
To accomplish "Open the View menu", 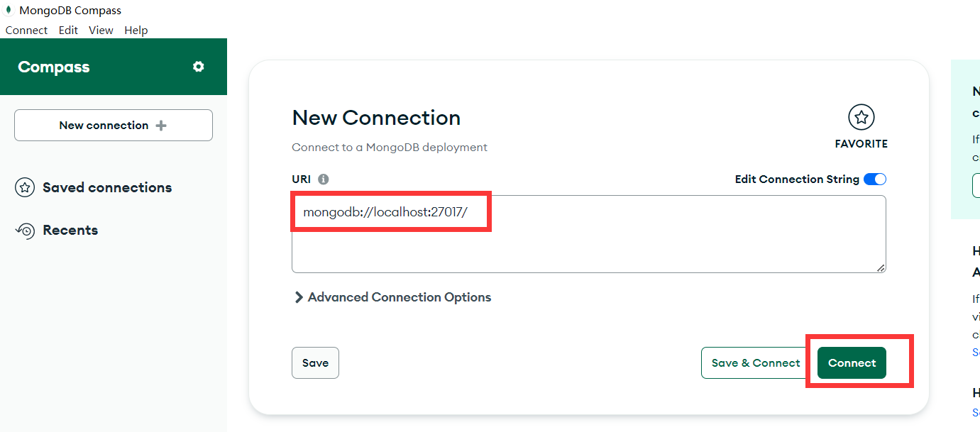I will point(101,30).
